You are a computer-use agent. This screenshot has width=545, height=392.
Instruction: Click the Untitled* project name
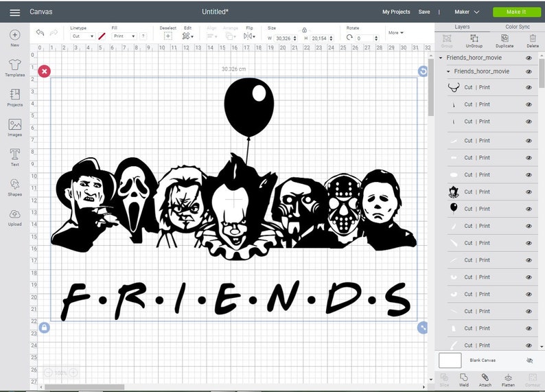pyautogui.click(x=215, y=12)
